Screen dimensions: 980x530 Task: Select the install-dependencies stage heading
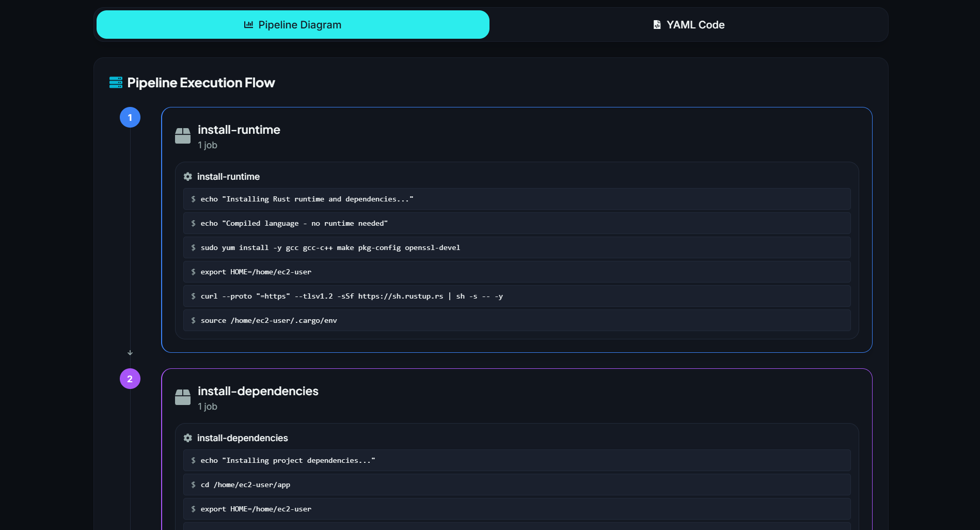[258, 391]
